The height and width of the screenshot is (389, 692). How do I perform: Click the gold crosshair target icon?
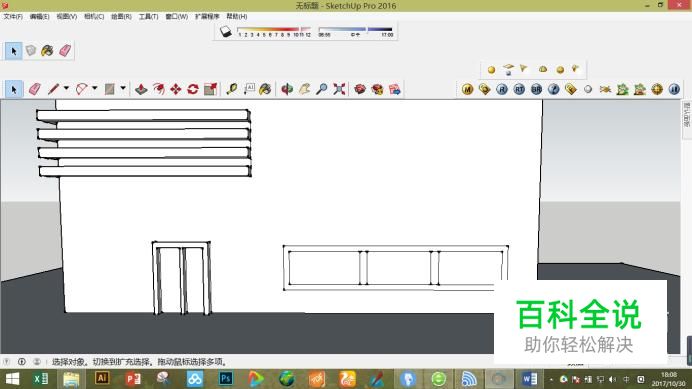point(657,89)
